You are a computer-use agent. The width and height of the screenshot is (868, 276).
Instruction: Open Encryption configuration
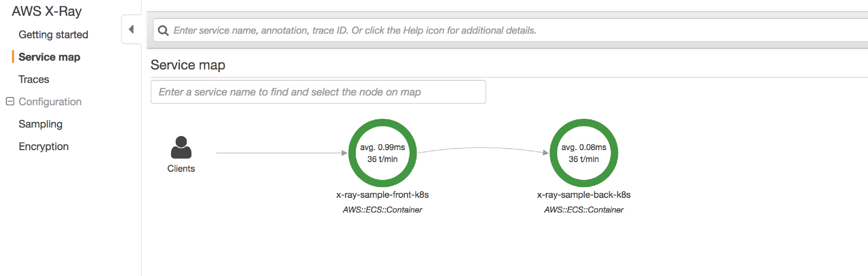tap(43, 146)
